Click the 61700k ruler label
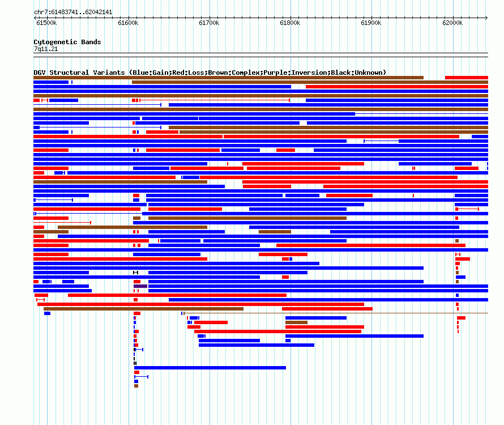The height and width of the screenshot is (425, 504). pos(209,23)
